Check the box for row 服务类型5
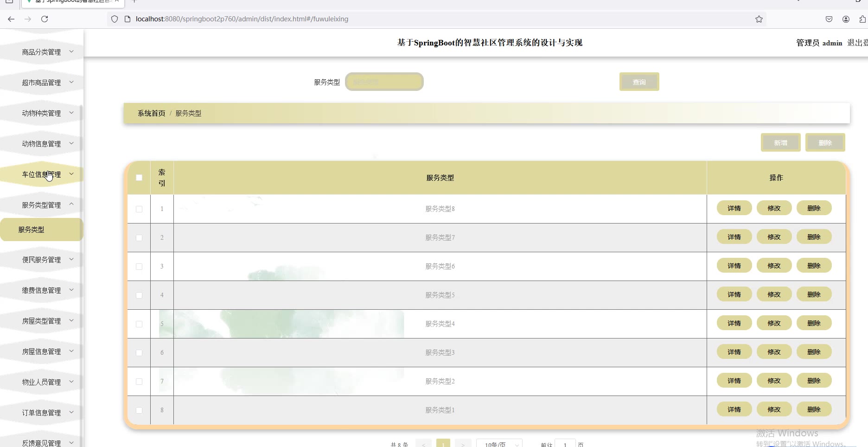Screen dimensions: 868x447 (139, 295)
